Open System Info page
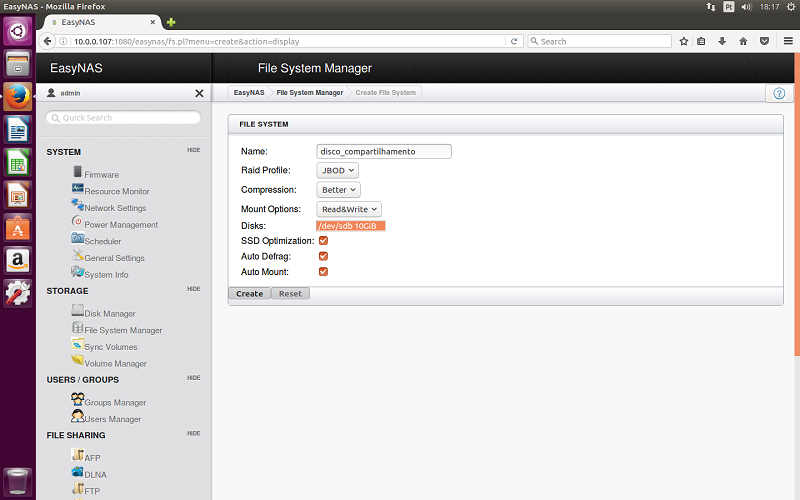 (x=106, y=274)
